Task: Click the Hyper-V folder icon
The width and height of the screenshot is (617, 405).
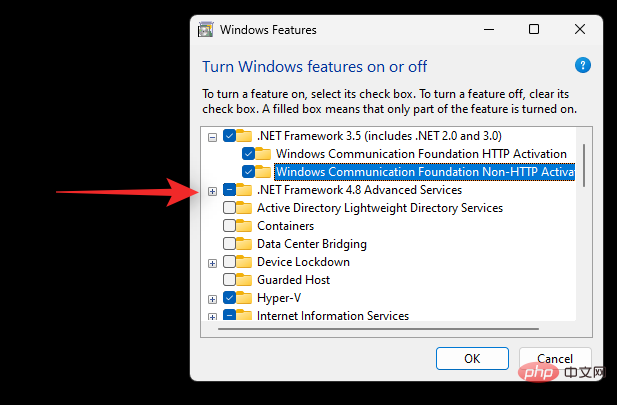Action: 245,298
